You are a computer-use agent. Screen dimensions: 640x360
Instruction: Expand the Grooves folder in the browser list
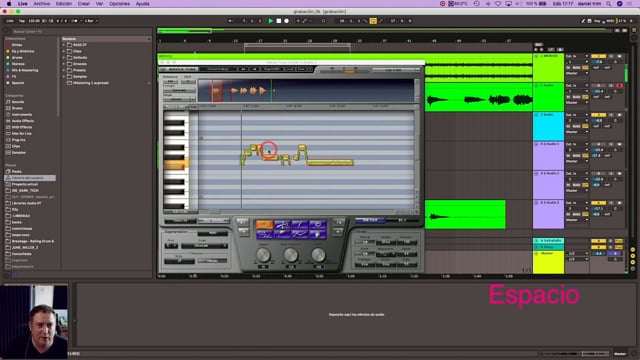(64, 64)
